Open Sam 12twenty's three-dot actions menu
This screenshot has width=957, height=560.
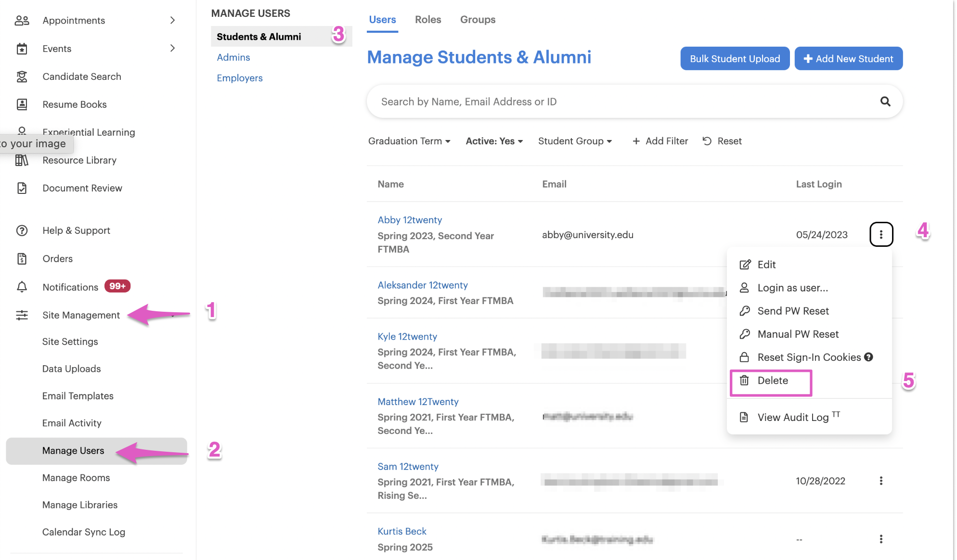point(881,481)
